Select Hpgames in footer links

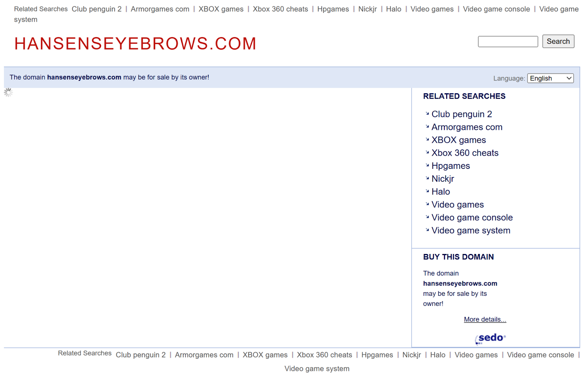tap(377, 355)
